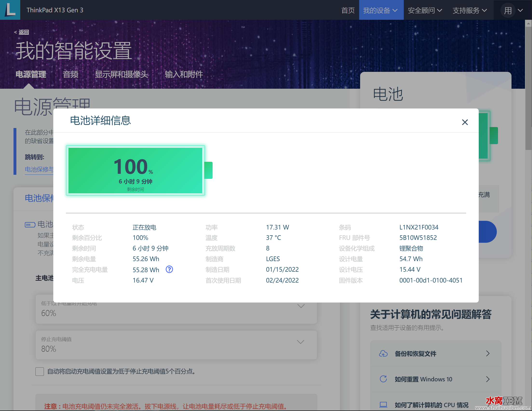Toggle auto start threshold checkbox
The height and width of the screenshot is (411, 532).
point(40,371)
